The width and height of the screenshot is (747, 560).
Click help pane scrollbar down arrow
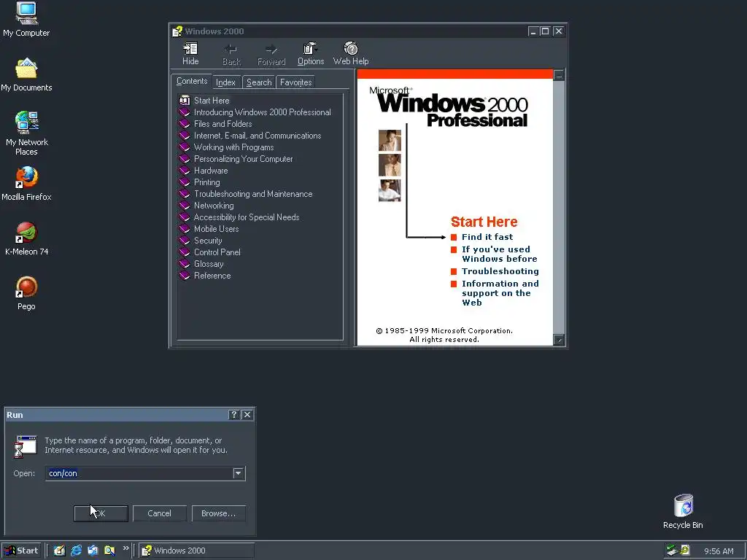(559, 340)
